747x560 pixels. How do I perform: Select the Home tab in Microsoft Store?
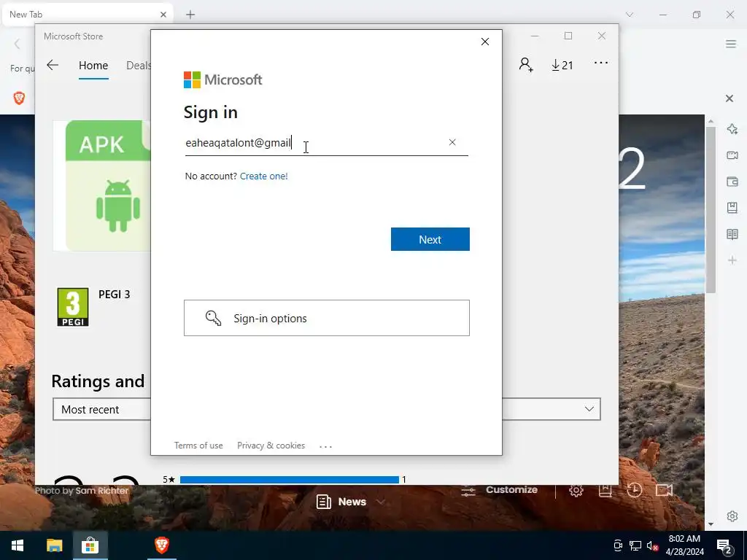pyautogui.click(x=93, y=65)
